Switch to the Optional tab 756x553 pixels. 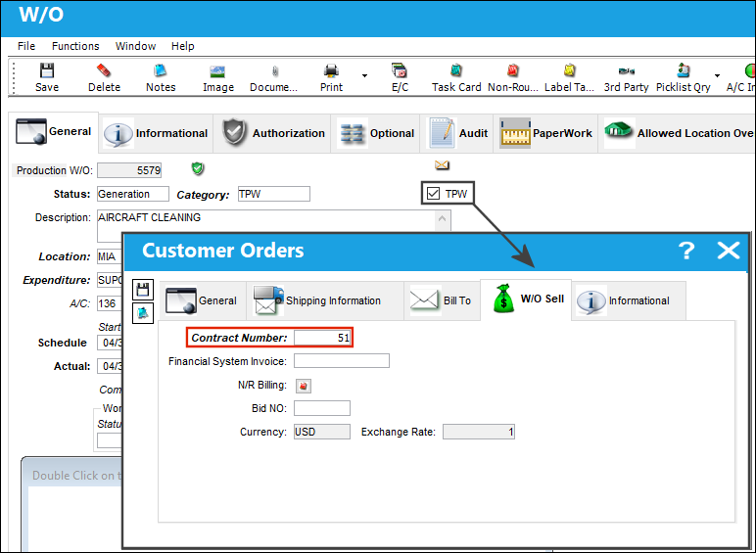[x=376, y=133]
